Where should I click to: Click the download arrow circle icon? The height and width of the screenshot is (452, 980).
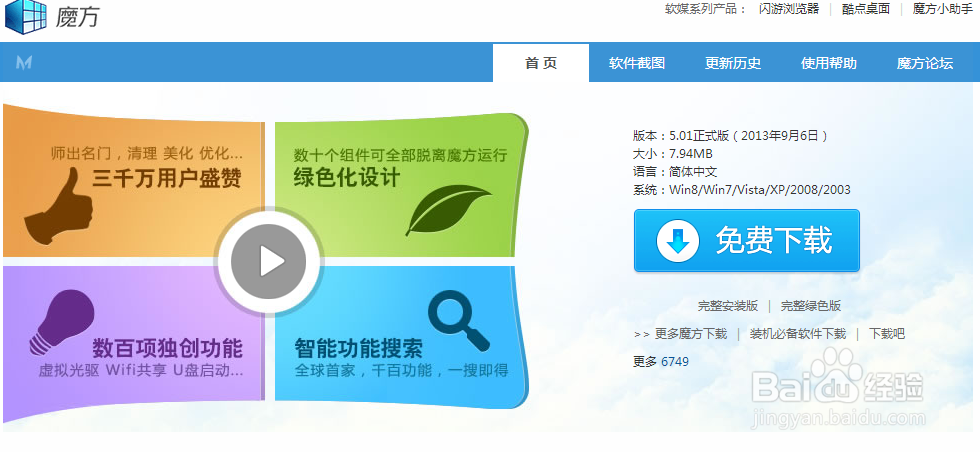pos(678,241)
